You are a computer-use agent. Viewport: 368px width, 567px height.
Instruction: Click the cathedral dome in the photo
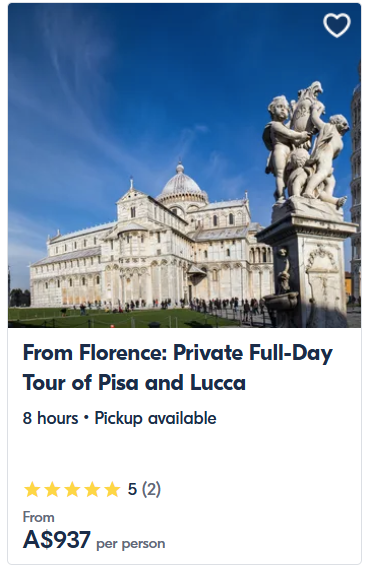tap(181, 183)
